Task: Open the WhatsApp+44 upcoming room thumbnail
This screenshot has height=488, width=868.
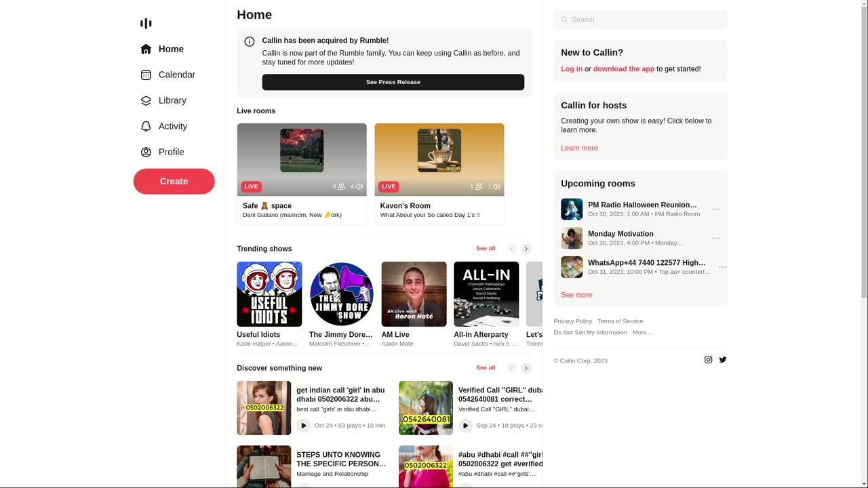Action: pyautogui.click(x=572, y=267)
